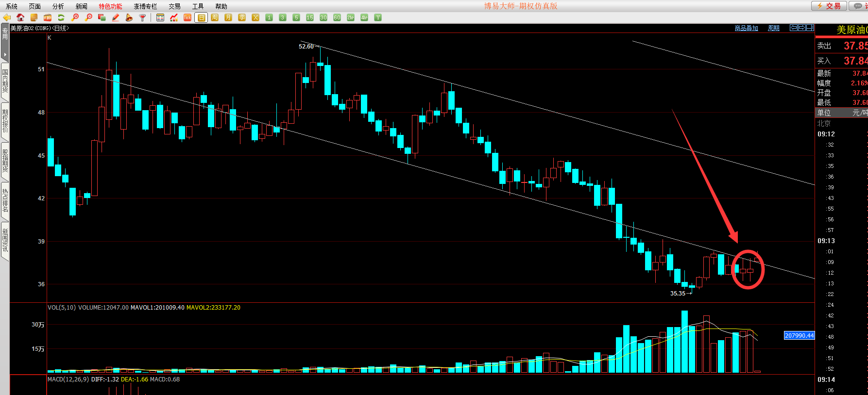Go to the home page icon
Image resolution: width=868 pixels, height=395 pixels.
[20, 17]
